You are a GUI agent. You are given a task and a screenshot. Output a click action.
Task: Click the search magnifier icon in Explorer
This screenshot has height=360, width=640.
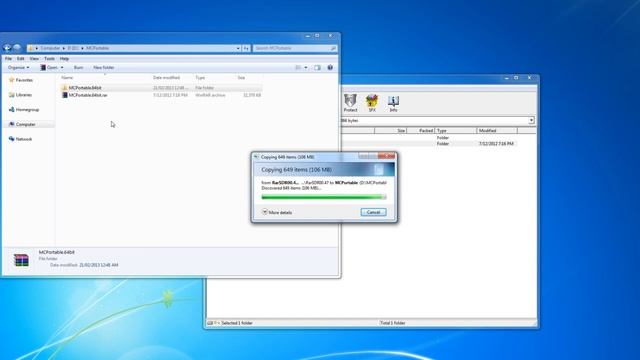[333, 48]
